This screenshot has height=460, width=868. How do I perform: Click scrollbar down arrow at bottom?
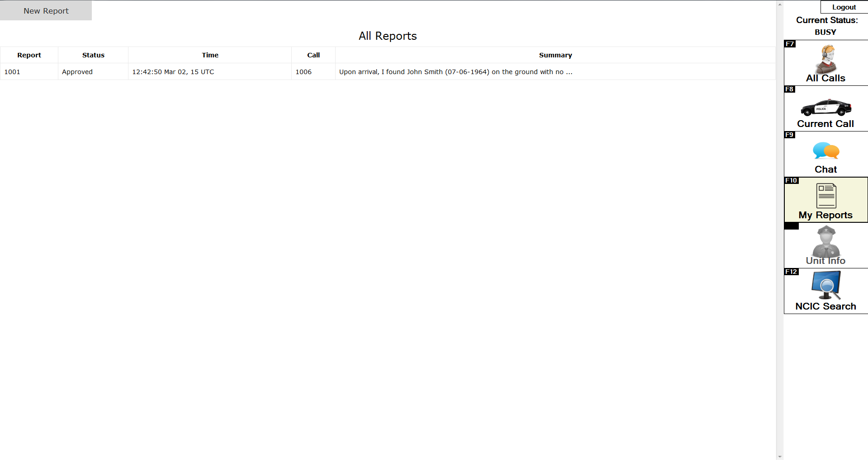pos(780,456)
